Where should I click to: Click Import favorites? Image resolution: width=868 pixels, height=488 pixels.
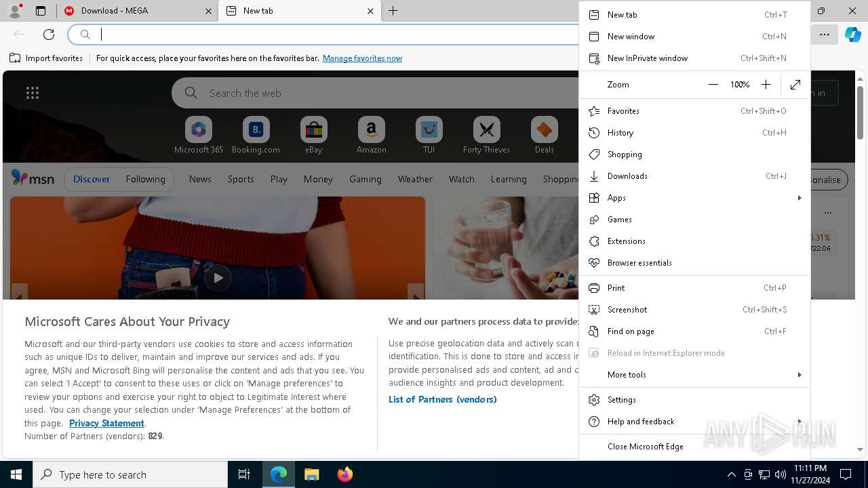(x=46, y=58)
